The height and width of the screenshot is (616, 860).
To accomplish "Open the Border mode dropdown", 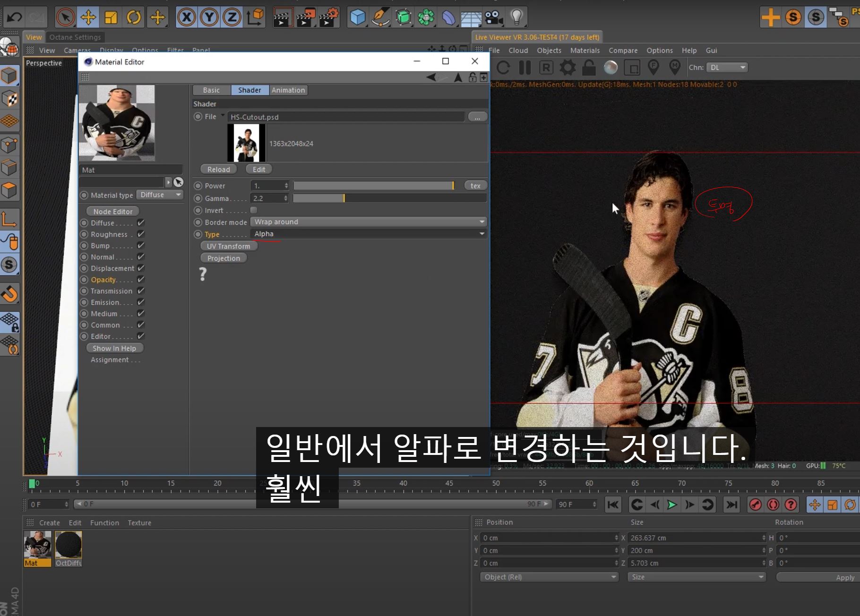I will point(369,222).
